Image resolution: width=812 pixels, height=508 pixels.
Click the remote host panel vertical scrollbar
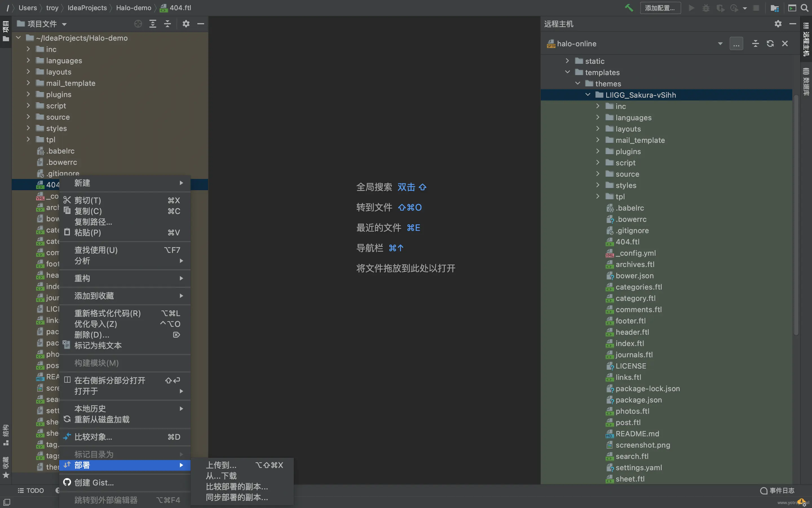point(796,215)
